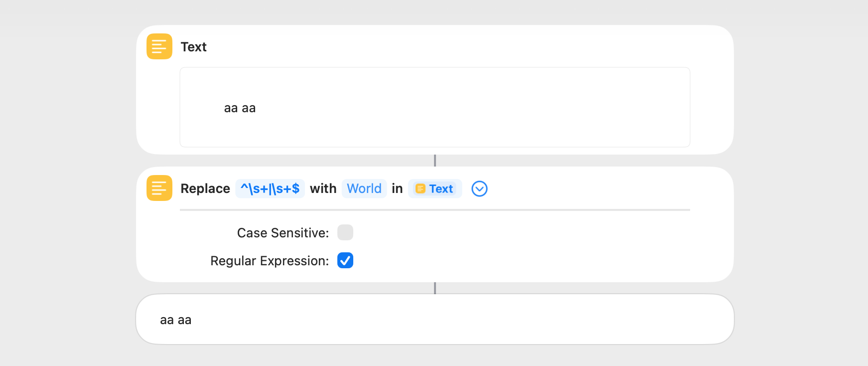Select the aa aa result output

434,320
